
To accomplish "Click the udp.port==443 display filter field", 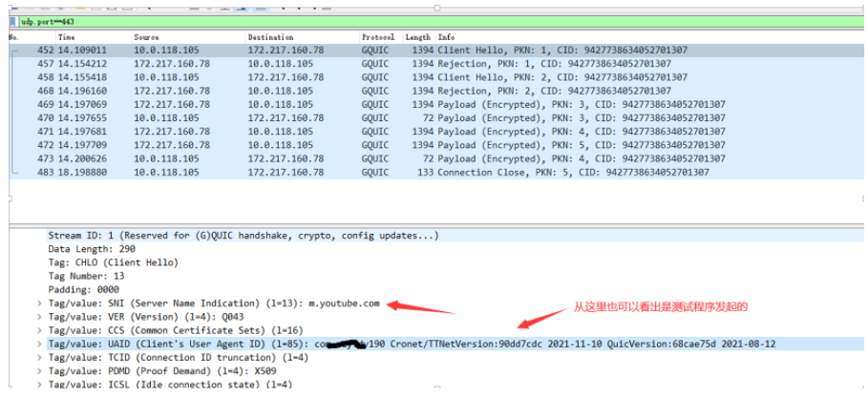I will [x=440, y=22].
